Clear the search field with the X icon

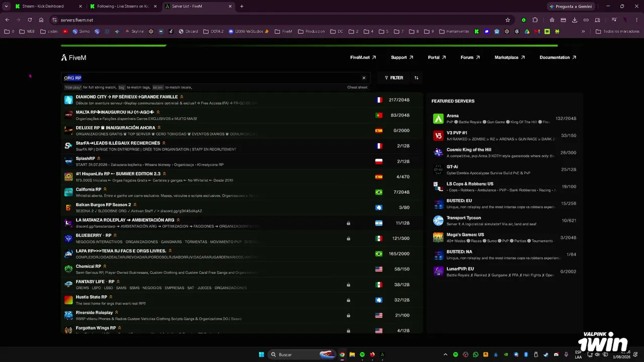pos(364,78)
